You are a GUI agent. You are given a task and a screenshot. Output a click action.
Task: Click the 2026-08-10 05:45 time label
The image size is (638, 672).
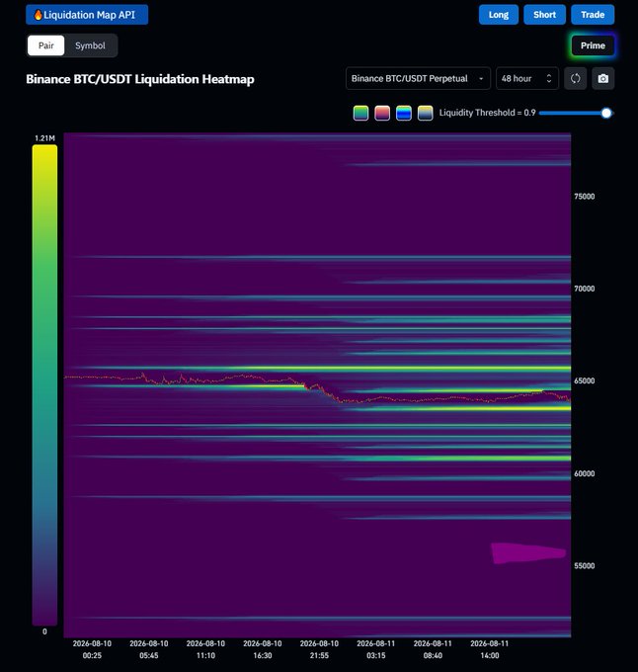149,649
